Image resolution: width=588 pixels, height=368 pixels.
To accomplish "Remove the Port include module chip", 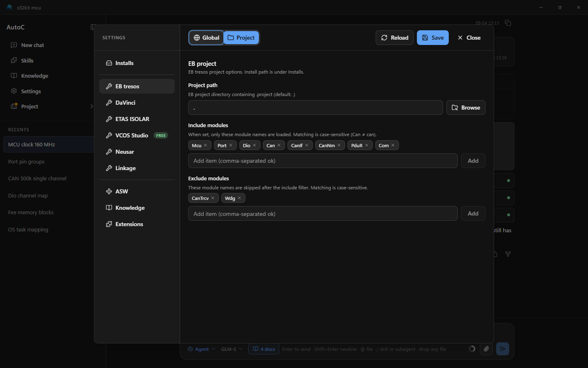I will coord(231,145).
